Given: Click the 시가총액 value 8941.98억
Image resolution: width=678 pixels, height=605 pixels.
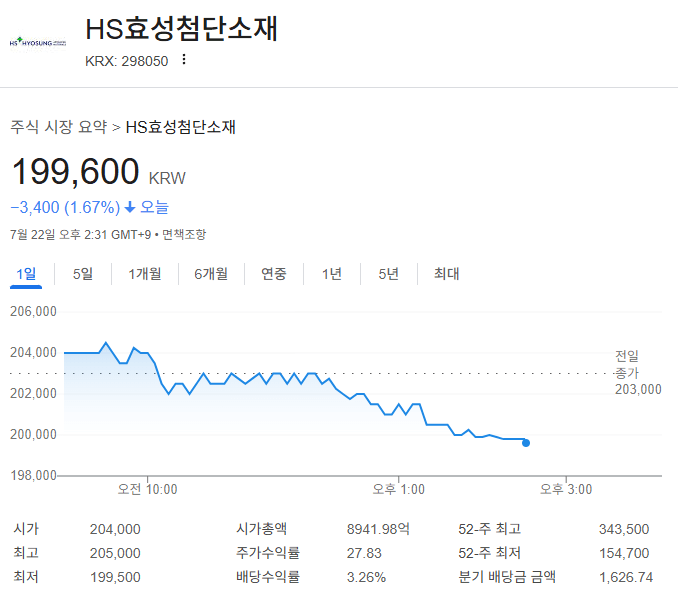Looking at the screenshot, I should click(378, 529).
